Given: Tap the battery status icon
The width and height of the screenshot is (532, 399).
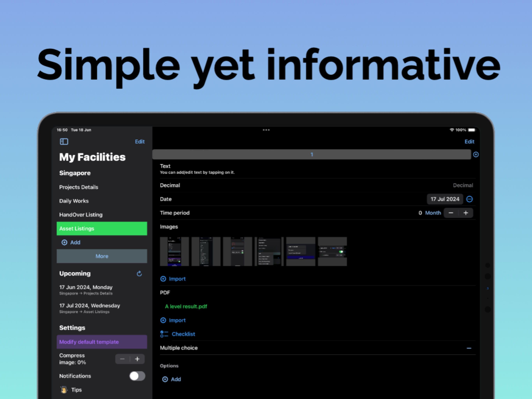Looking at the screenshot, I should click(x=472, y=130).
